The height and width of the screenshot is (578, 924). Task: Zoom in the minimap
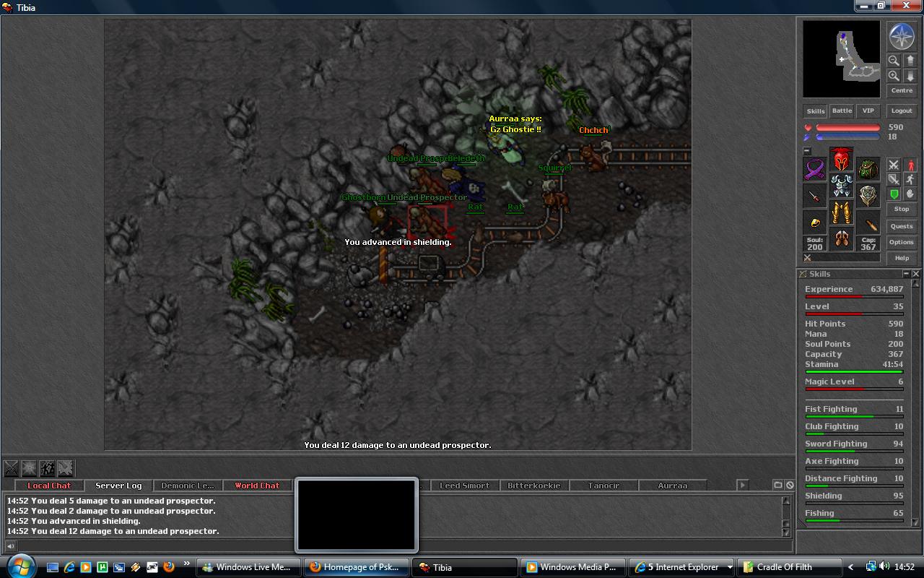pyautogui.click(x=894, y=76)
